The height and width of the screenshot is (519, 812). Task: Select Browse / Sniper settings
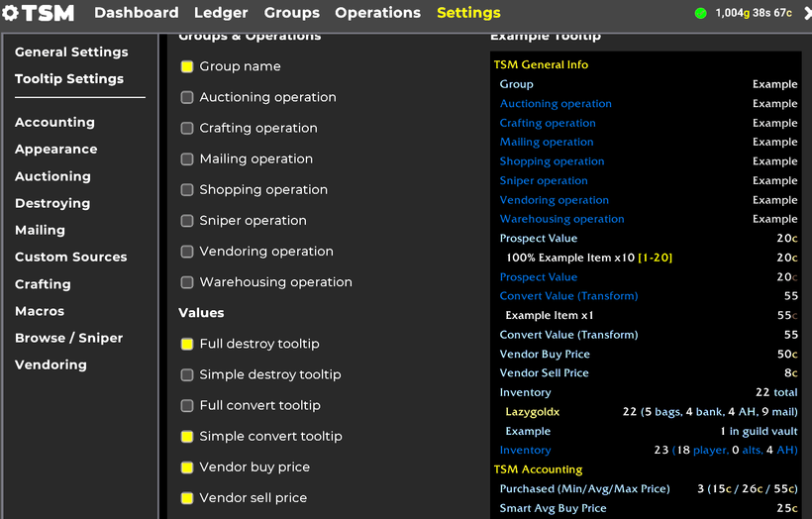pos(68,338)
